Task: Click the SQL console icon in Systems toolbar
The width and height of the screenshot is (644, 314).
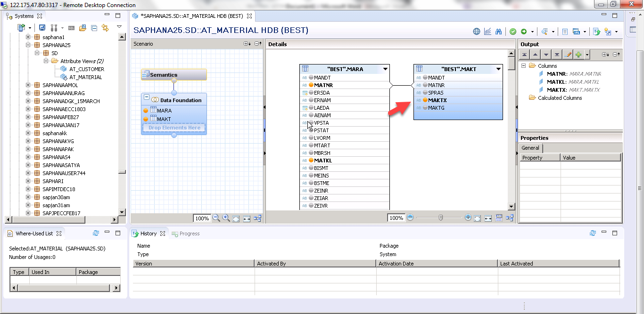Action: click(72, 28)
